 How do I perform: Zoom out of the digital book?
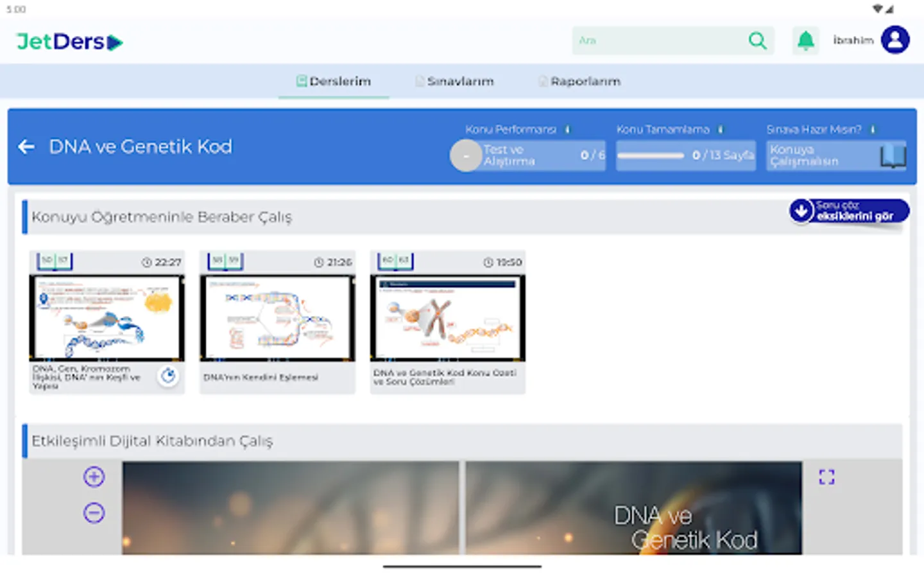pos(94,511)
